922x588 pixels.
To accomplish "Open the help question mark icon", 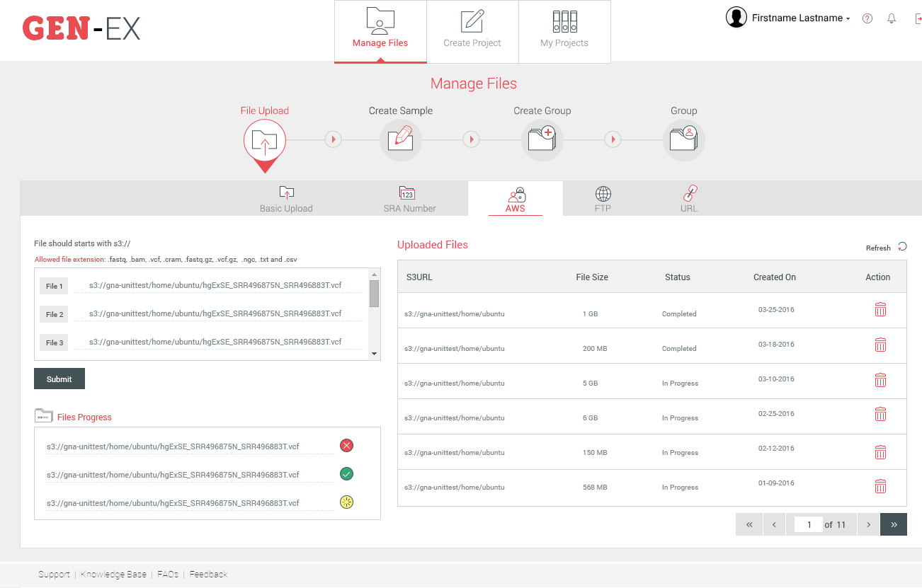I will [867, 18].
